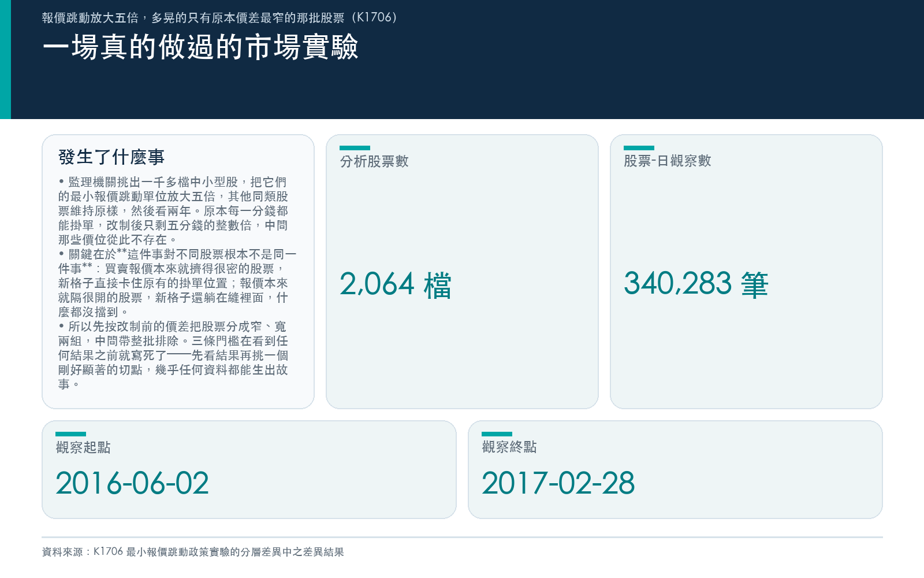Click the subtitle mentioning K1706
The image size is (924, 578).
coord(219,18)
